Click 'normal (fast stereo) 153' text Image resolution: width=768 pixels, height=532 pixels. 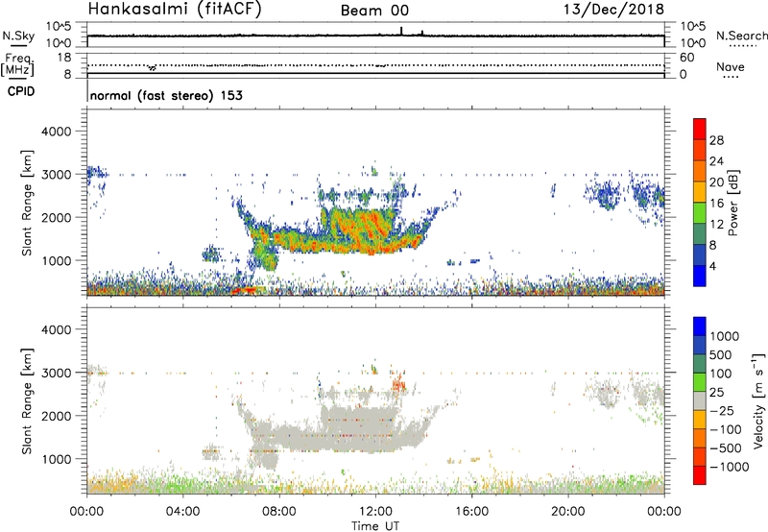(166, 95)
